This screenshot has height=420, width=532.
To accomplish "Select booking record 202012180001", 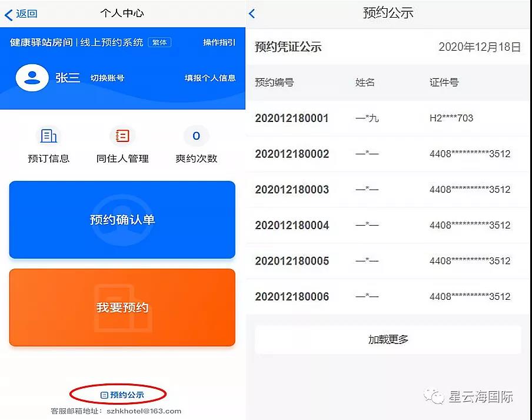I will [292, 118].
